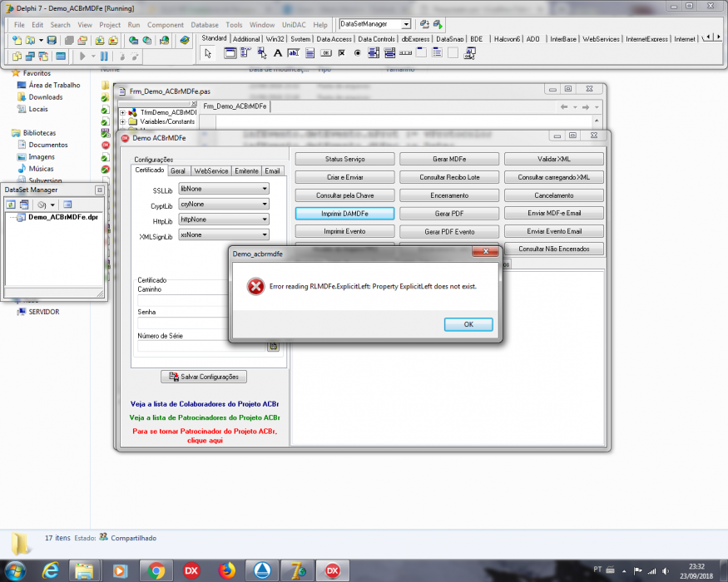Select the Edit 'ab' component icon
Viewport: 728px width, 582px height.
tap(294, 53)
